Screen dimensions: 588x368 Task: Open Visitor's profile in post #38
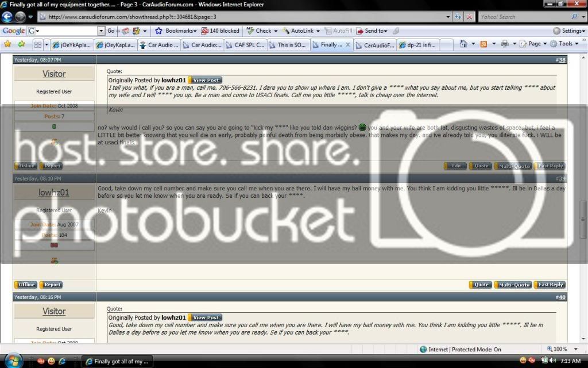[x=54, y=74]
